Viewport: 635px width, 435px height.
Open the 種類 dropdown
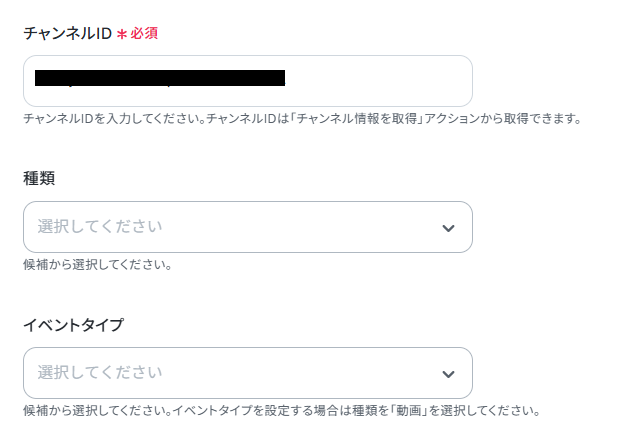(x=247, y=227)
